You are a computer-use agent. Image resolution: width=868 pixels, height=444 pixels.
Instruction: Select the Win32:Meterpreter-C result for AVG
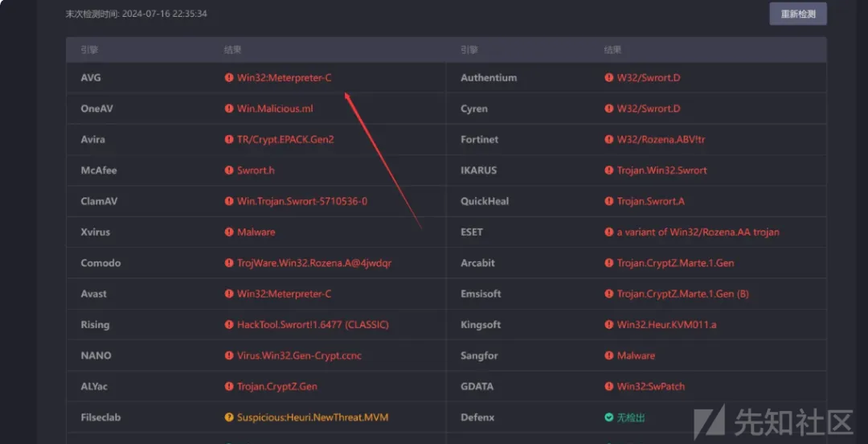(284, 78)
